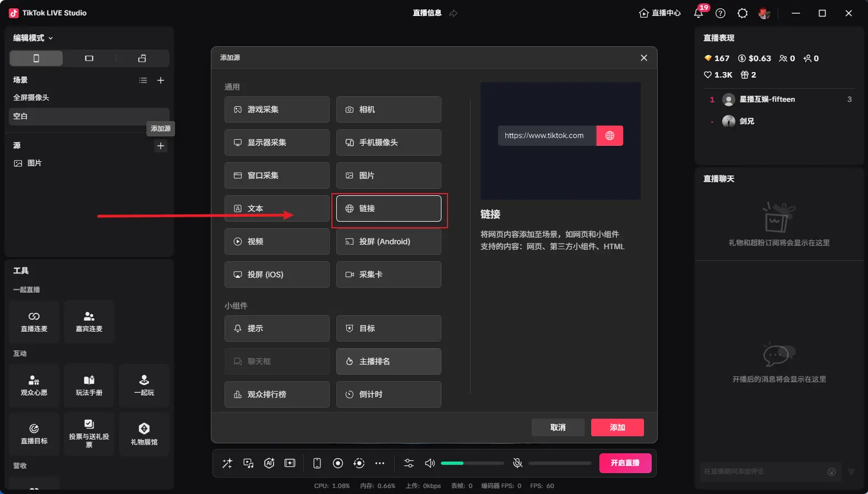
Task: Switch to portrait layout mode toggle
Action: 36,58
